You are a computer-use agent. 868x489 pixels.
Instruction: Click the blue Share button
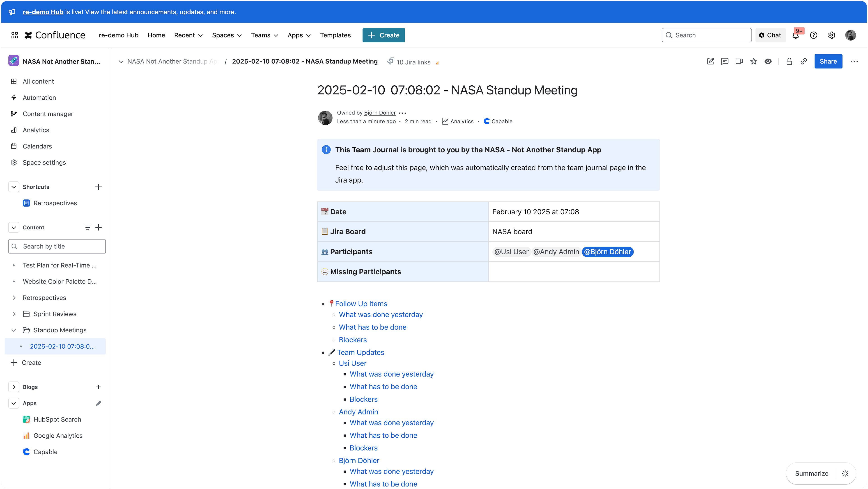[828, 61]
